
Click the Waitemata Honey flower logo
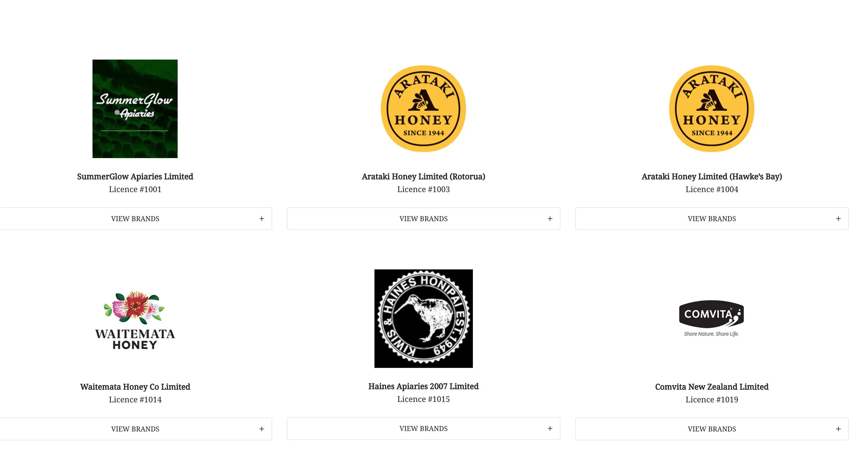click(x=135, y=320)
